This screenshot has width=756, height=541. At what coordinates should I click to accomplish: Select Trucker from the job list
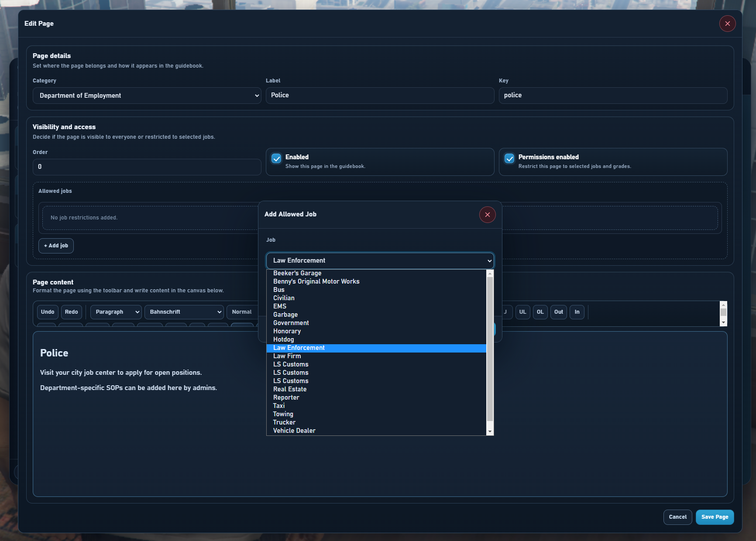click(376, 423)
